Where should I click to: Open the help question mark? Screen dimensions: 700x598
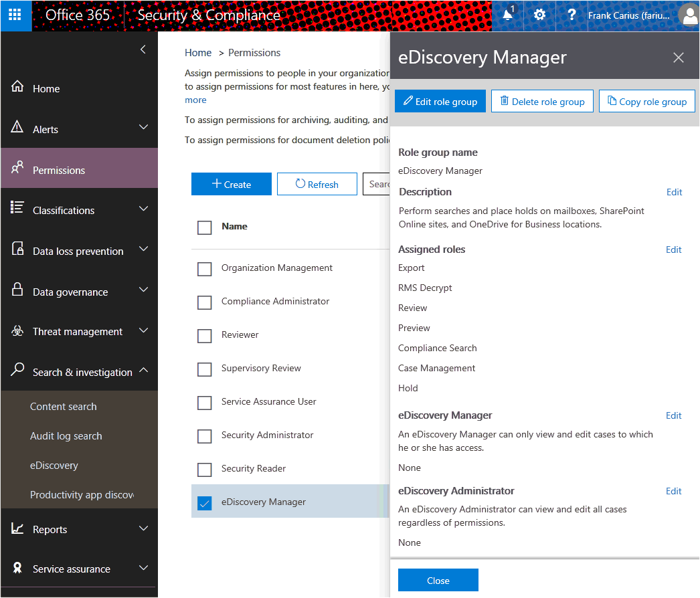tap(572, 15)
